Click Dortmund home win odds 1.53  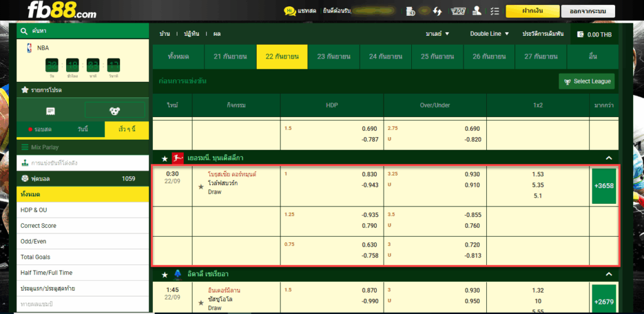pyautogui.click(x=538, y=174)
